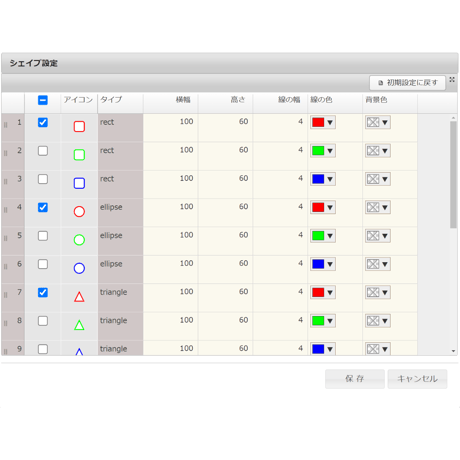Click the green ellipse icon in row 5

79,240
